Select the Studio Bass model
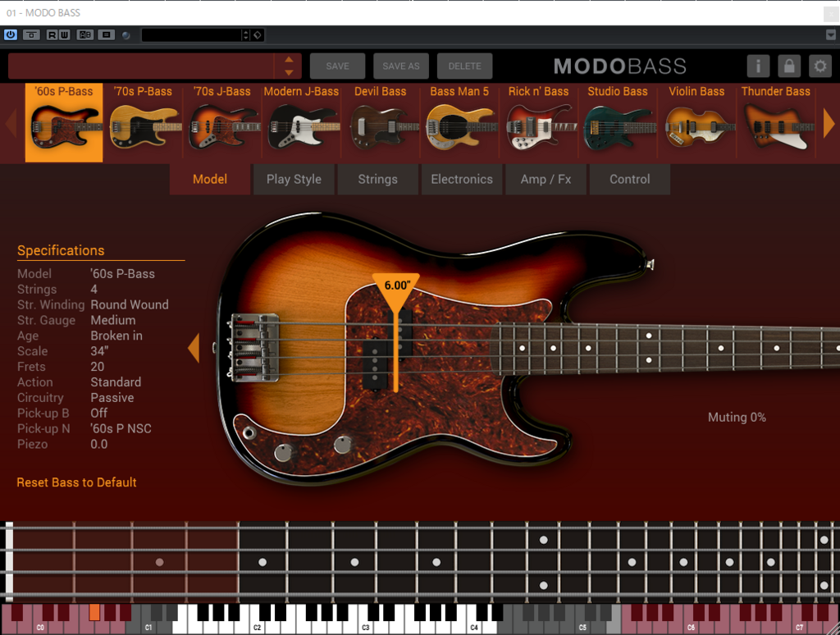Screen dimensions: 840x635 [618, 123]
